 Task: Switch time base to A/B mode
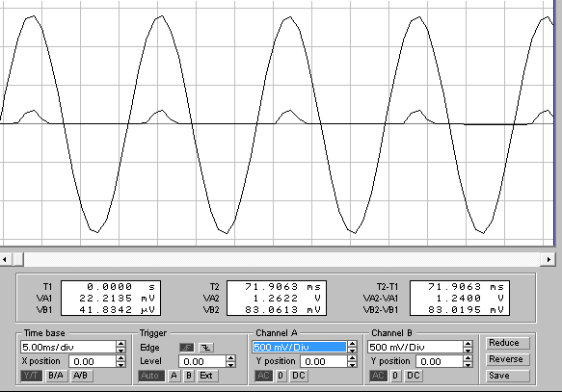81,376
